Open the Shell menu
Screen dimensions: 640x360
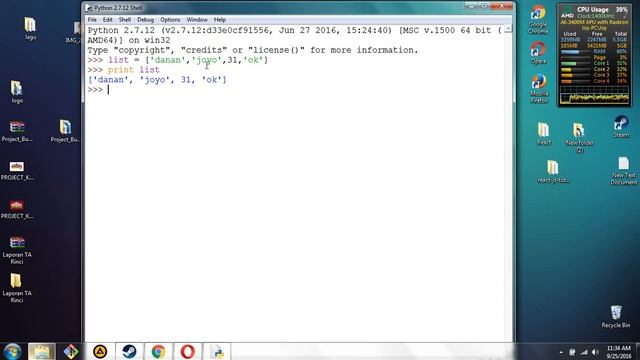[x=124, y=20]
